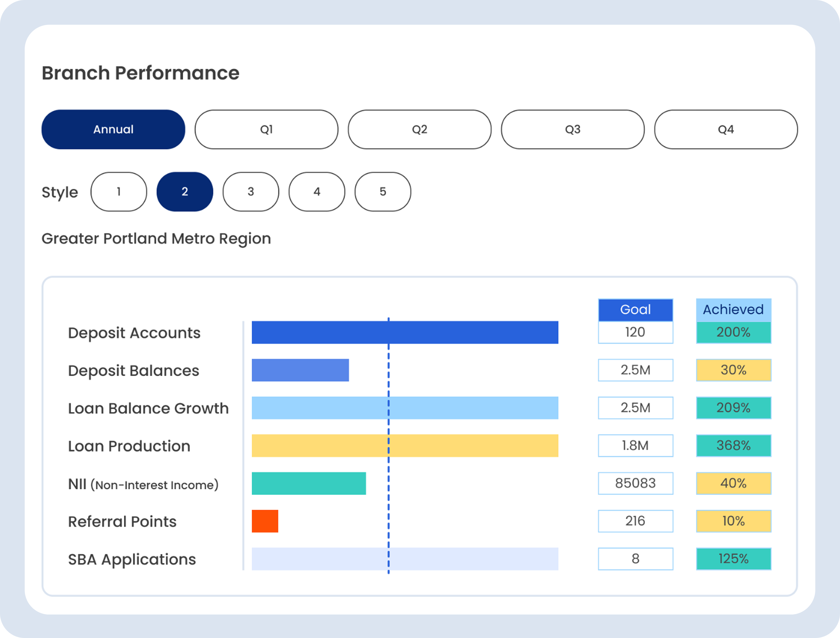Click the Achieved column header

coord(733,309)
